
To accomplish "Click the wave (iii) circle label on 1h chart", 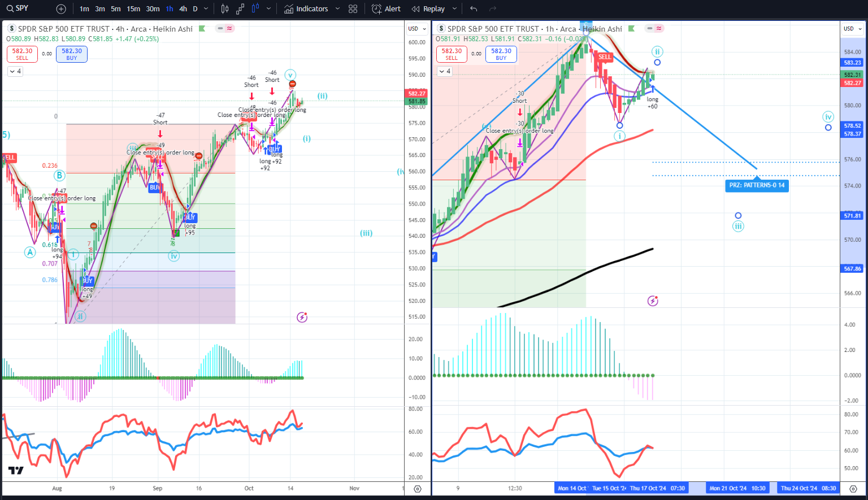I will click(738, 227).
